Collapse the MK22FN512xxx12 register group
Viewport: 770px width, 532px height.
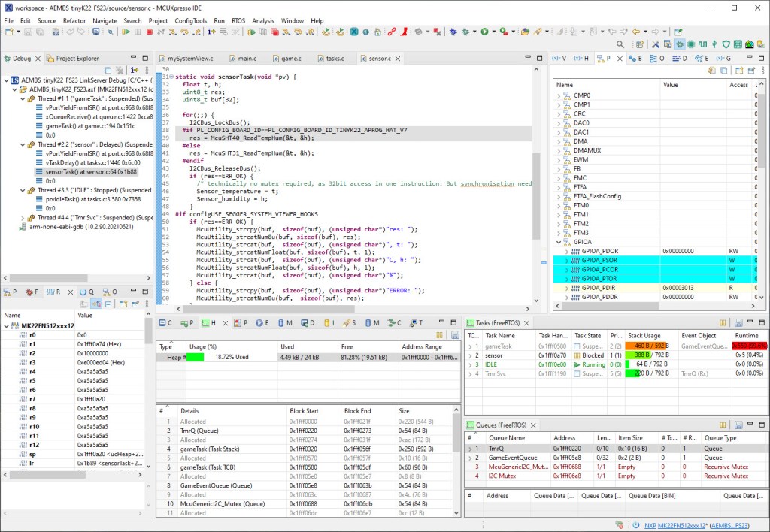7,326
